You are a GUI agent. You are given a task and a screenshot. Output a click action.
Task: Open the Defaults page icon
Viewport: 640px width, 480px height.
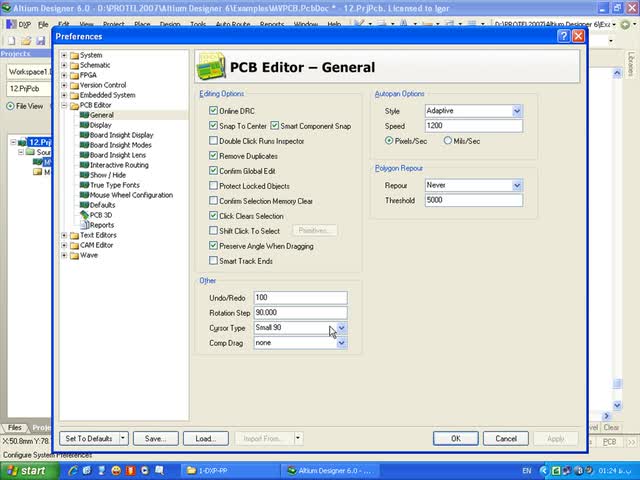click(x=84, y=205)
